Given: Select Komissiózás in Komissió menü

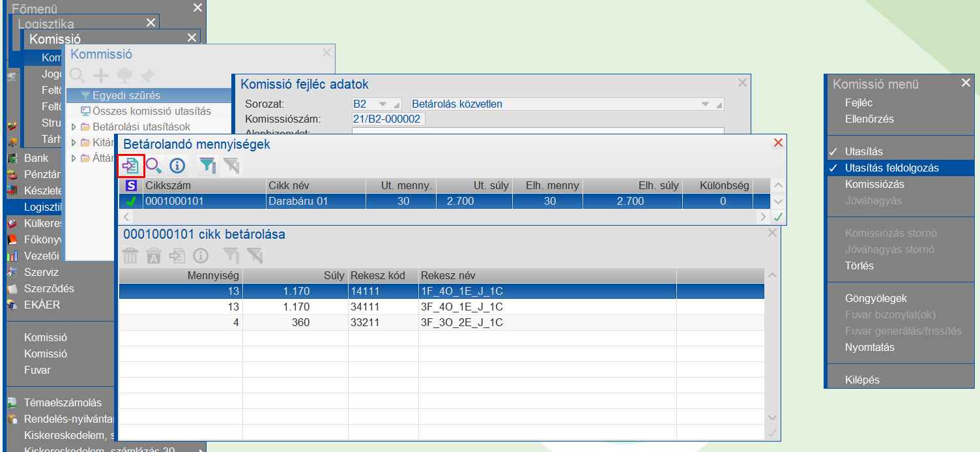Looking at the screenshot, I should coord(874,184).
